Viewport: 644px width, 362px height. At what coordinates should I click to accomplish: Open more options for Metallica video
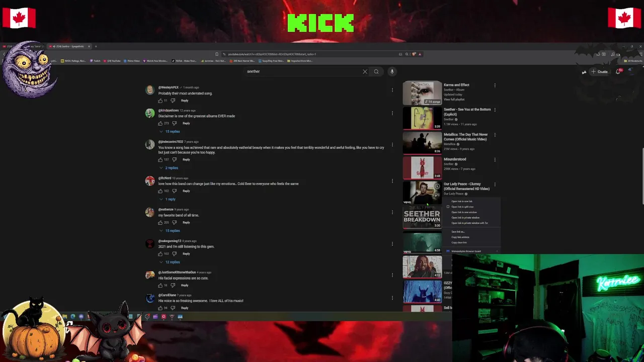(x=495, y=135)
